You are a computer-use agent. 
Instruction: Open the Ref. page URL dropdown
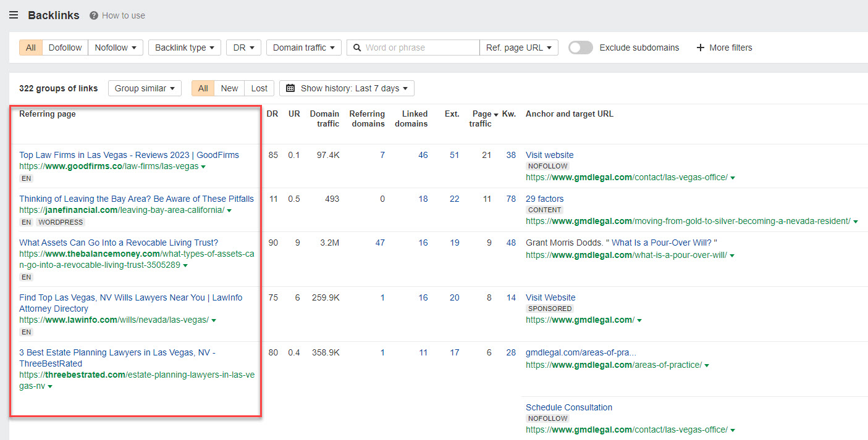tap(519, 48)
